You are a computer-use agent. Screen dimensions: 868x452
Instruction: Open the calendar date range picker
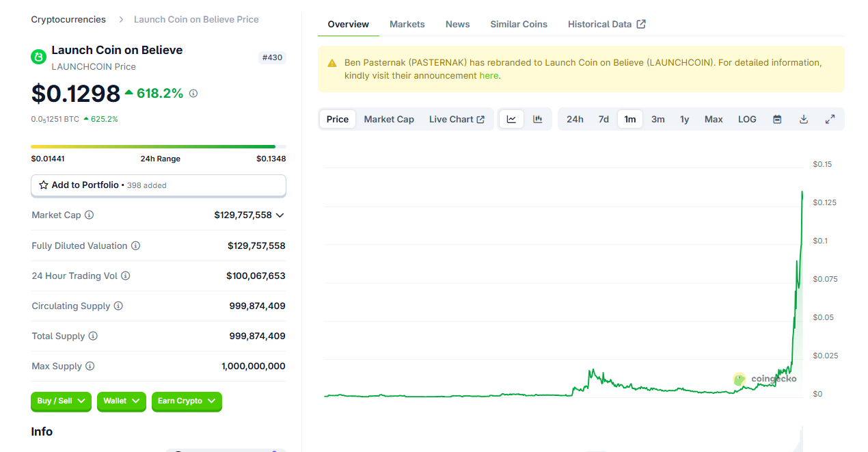coord(777,119)
